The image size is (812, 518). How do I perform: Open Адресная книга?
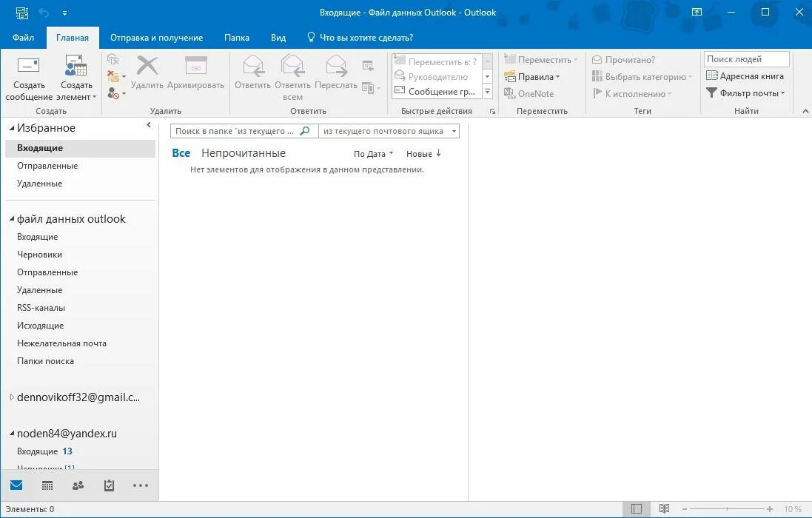coord(745,76)
